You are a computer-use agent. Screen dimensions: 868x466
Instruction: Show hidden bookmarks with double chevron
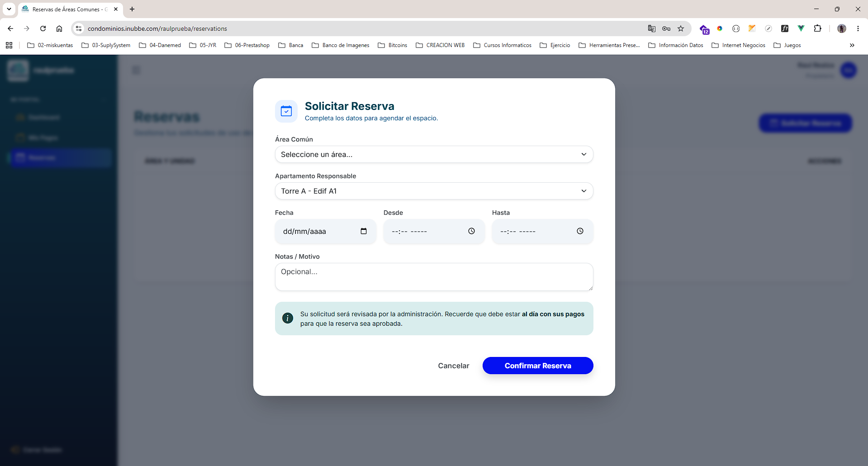[x=852, y=45]
